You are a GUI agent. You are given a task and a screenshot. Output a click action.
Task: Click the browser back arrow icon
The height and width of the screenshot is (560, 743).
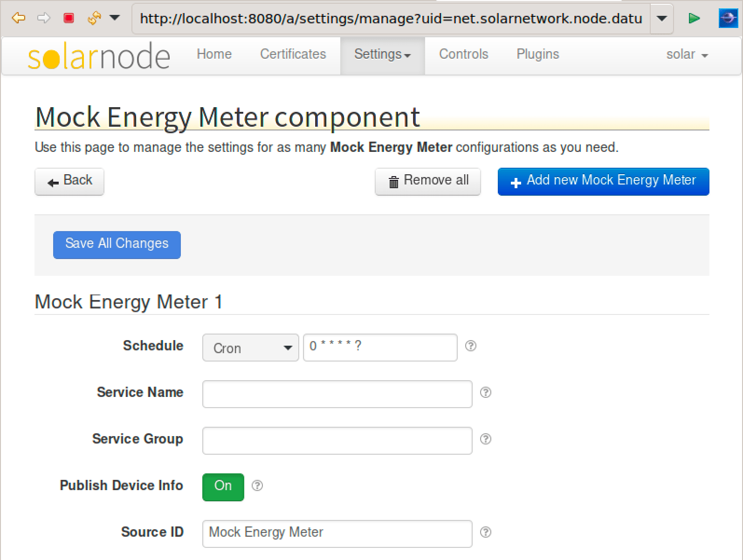(18, 19)
